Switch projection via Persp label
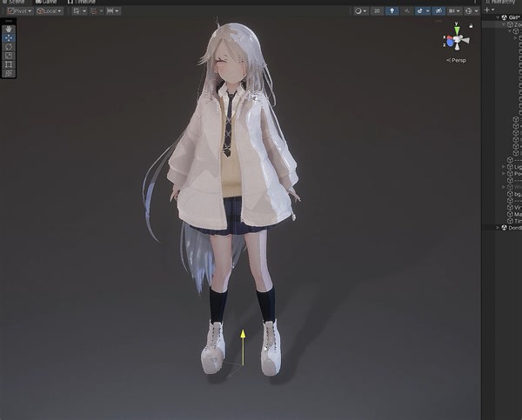The image size is (522, 420). click(x=457, y=60)
